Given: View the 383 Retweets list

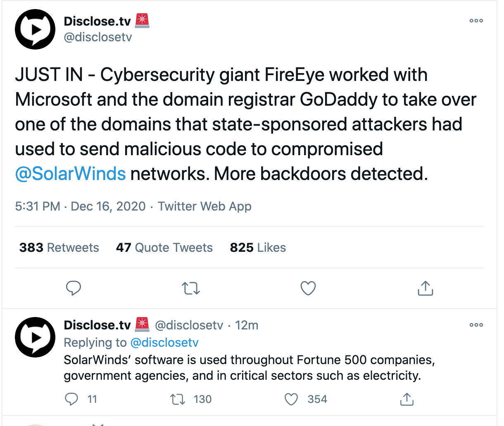Looking at the screenshot, I should click(59, 248).
